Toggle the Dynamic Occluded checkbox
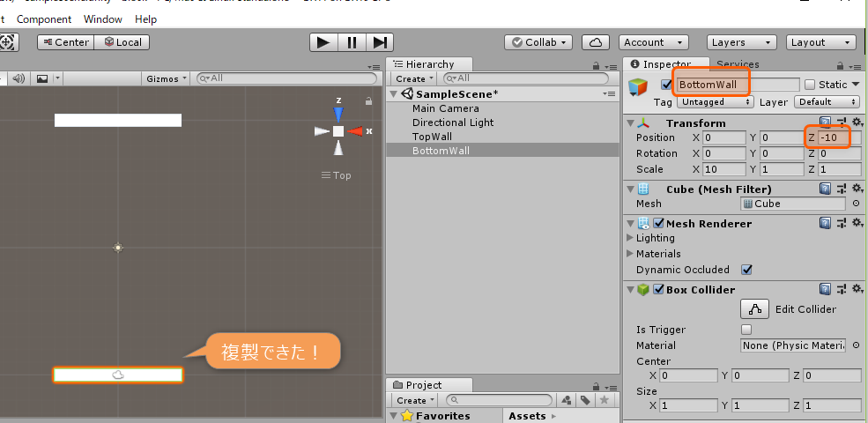Screen dimensions: 868x423 coord(746,270)
